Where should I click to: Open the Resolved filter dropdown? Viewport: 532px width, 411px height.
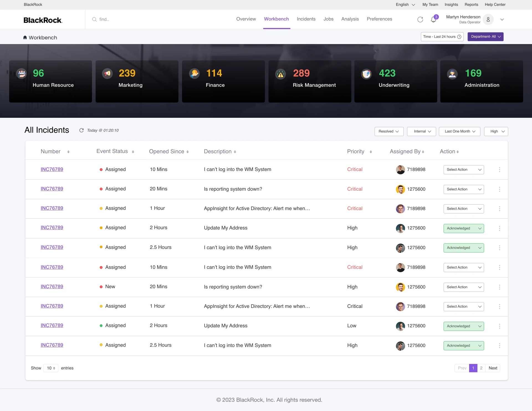[x=389, y=131]
